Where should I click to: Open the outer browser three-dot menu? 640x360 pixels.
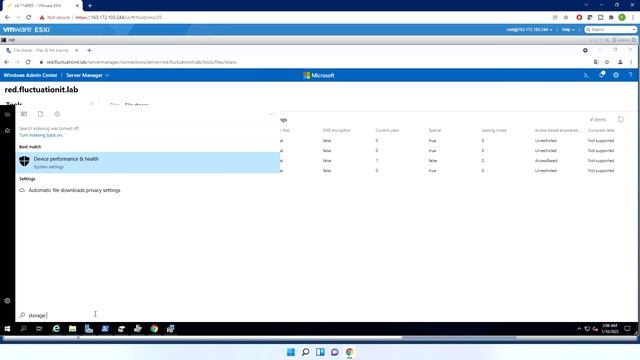(633, 18)
